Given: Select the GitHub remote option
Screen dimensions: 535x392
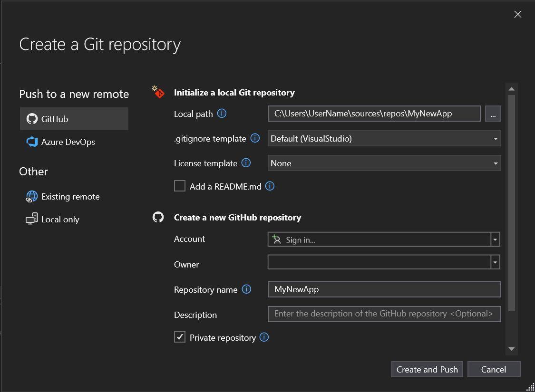Looking at the screenshot, I should click(74, 119).
